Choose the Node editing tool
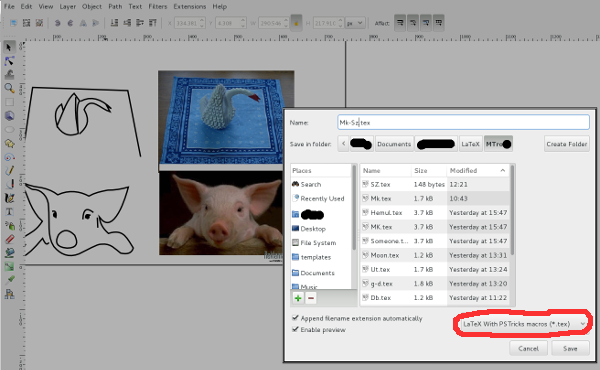The image size is (600, 370). coord(9,61)
